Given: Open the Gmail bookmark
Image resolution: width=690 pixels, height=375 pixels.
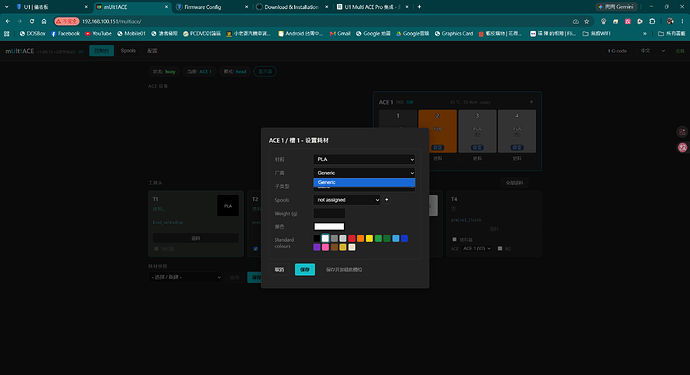Looking at the screenshot, I should click(340, 33).
